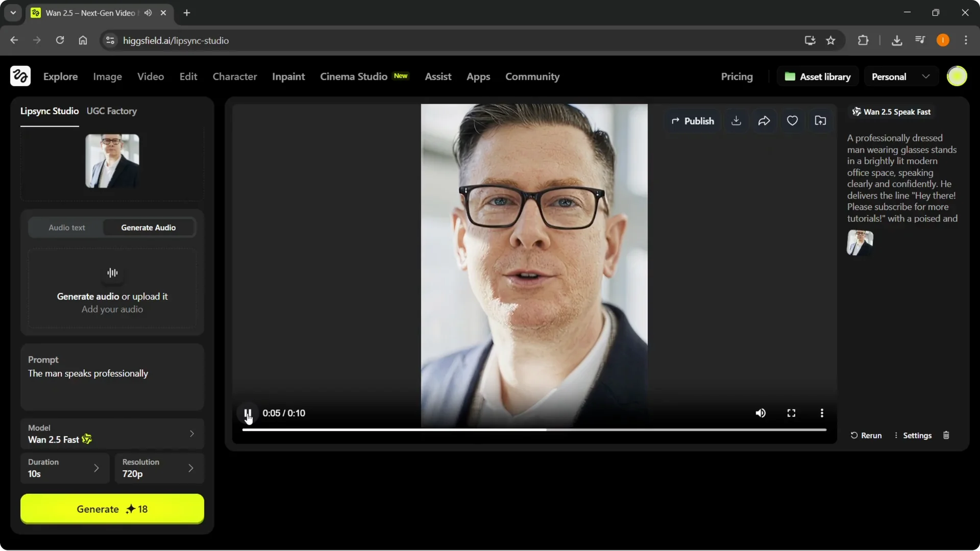The image size is (980, 551).
Task: Download the generated video
Action: click(736, 120)
